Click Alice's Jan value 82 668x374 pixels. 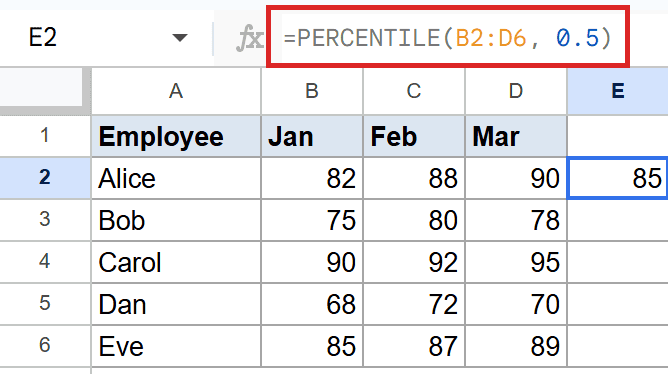tap(312, 178)
